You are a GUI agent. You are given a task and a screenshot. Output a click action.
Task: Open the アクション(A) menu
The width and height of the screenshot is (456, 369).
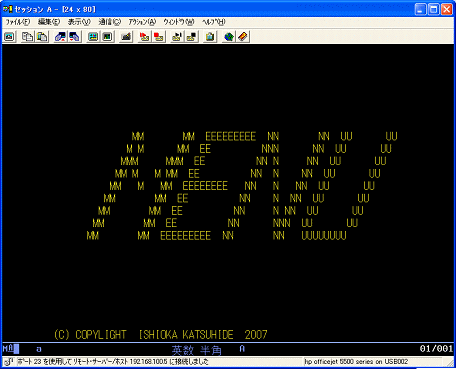click(142, 22)
